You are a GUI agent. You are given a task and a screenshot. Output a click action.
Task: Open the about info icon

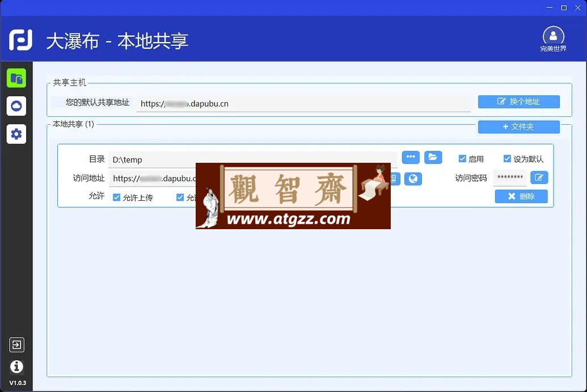pos(17,366)
